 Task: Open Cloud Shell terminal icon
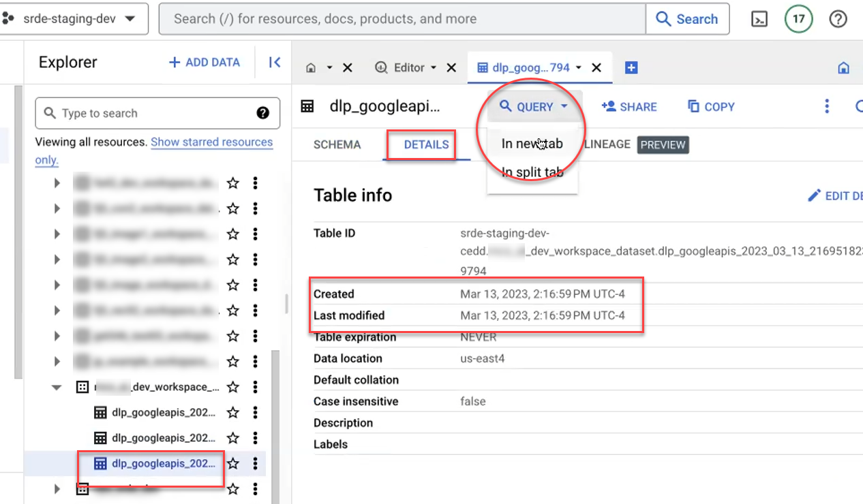tap(759, 19)
